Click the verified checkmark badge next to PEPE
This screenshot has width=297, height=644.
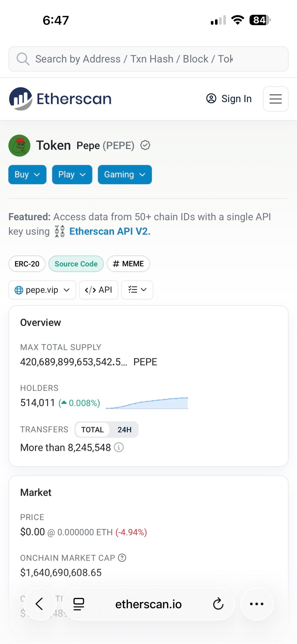145,145
